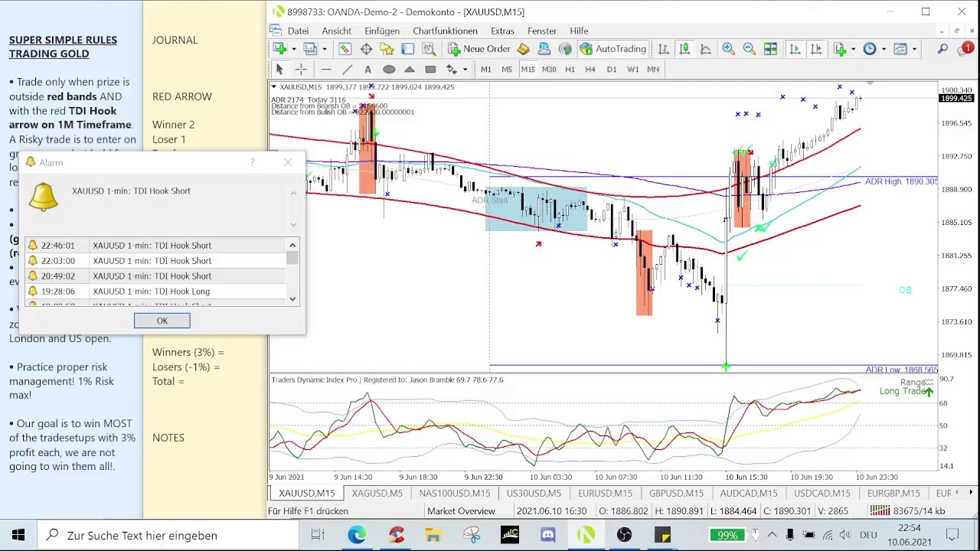Open the Chartfunktionen menu

(445, 31)
